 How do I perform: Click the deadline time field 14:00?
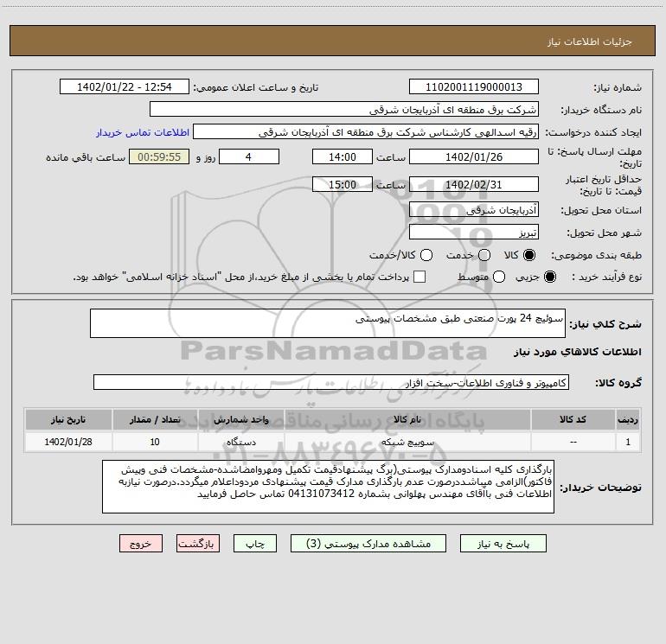coord(343,156)
